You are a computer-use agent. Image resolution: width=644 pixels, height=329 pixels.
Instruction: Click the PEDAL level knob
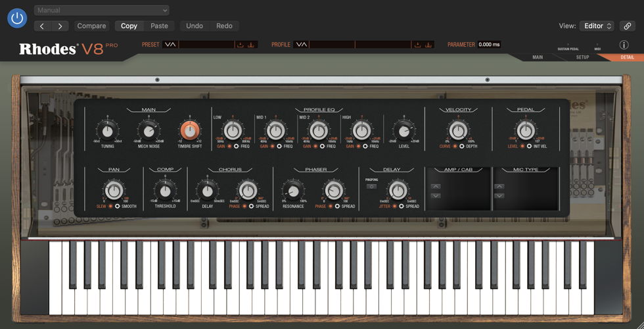click(526, 131)
